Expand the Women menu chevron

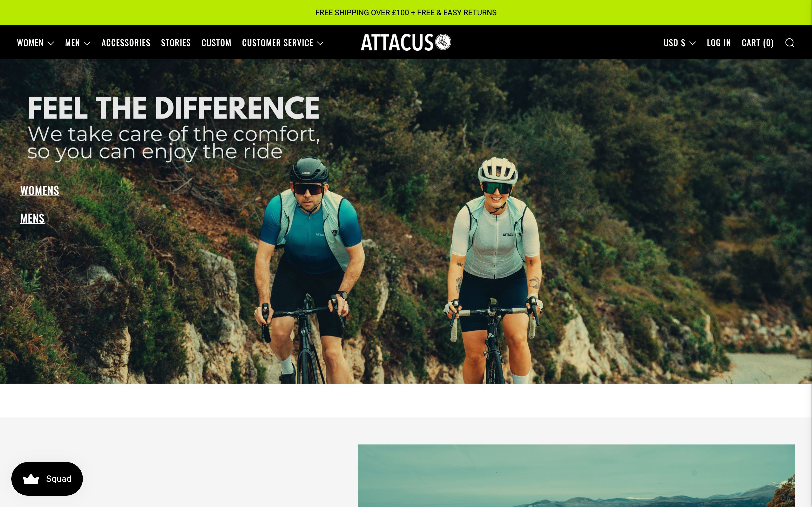pos(51,43)
